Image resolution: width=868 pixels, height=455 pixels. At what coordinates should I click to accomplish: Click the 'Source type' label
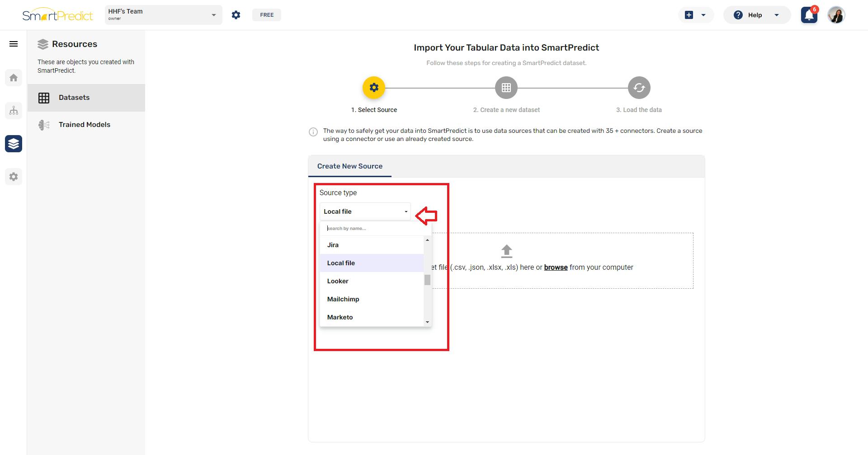pyautogui.click(x=338, y=193)
